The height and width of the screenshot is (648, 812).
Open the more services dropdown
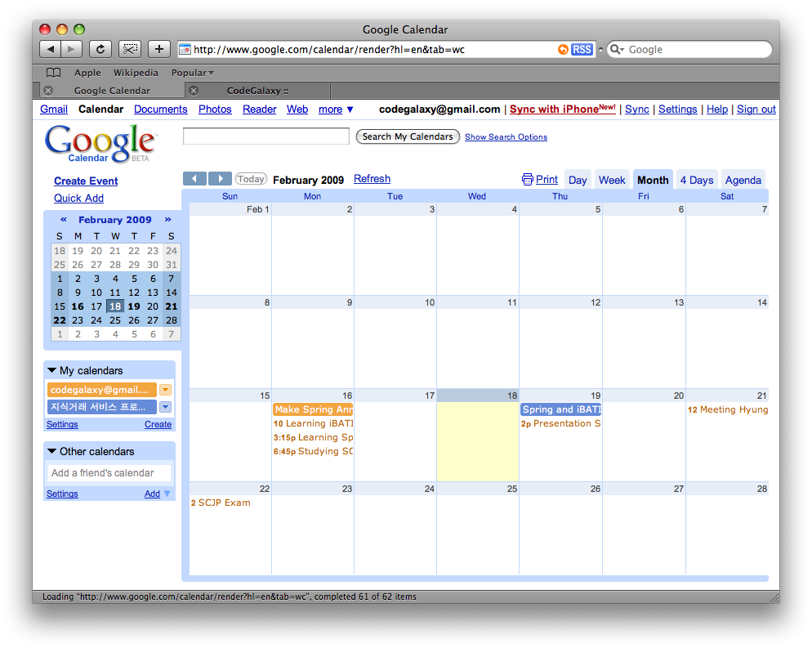point(336,109)
